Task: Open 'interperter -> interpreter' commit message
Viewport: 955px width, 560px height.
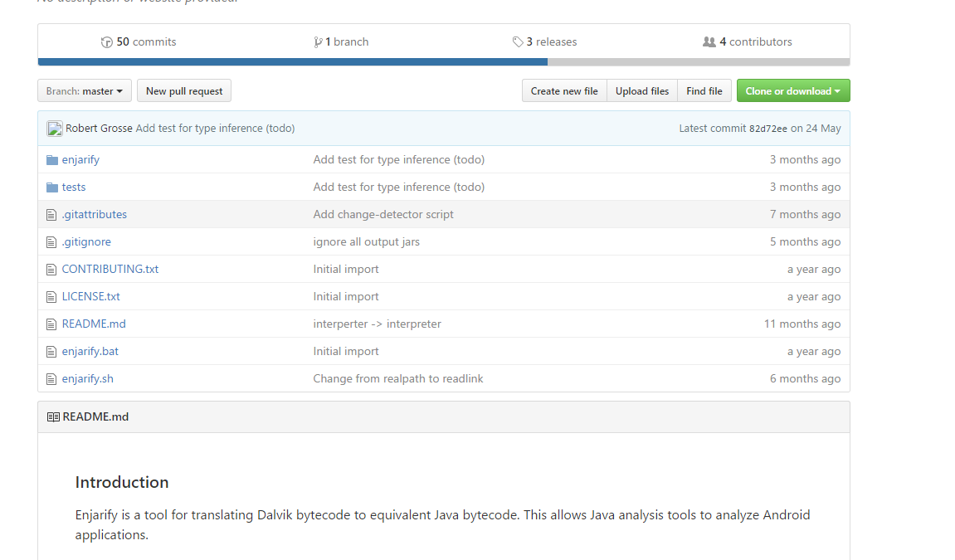Action: [377, 324]
